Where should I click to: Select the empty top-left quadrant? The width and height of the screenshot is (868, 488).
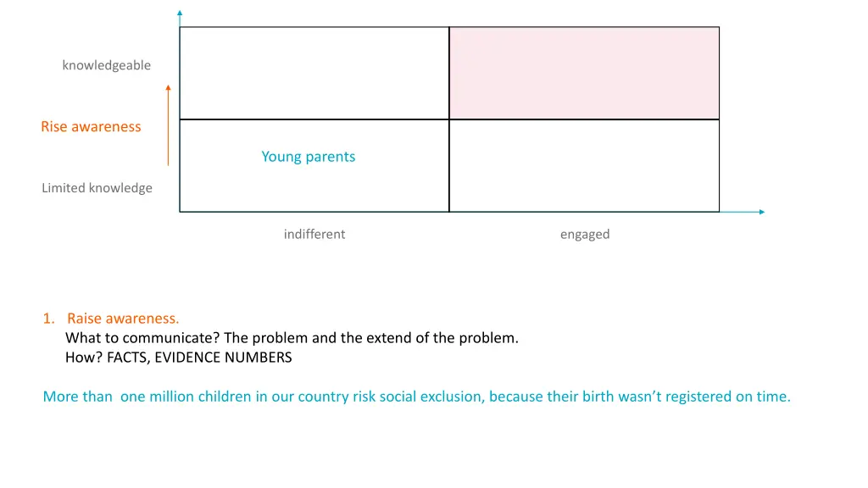point(314,73)
